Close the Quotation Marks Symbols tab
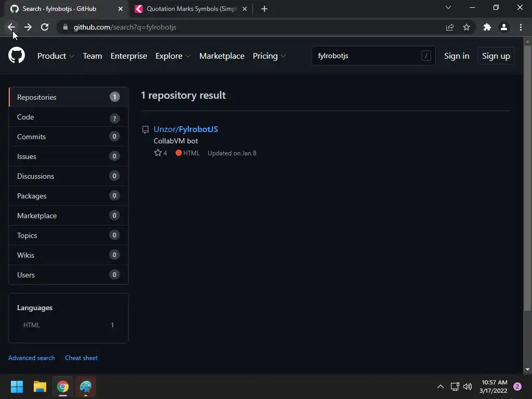 click(245, 9)
